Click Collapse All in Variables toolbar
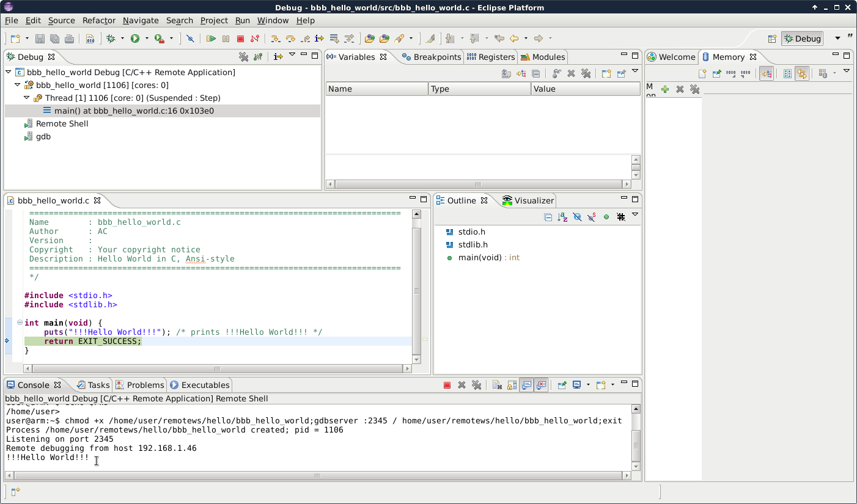The image size is (857, 504). 535,73
